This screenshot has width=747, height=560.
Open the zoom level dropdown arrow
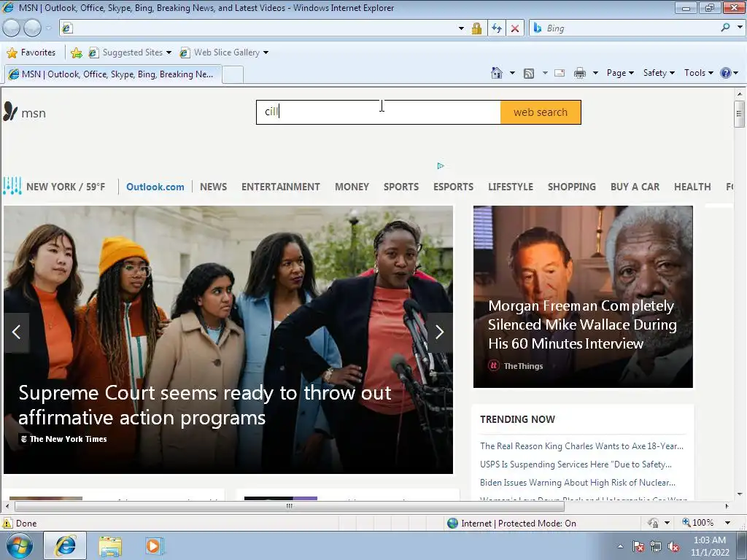727,523
